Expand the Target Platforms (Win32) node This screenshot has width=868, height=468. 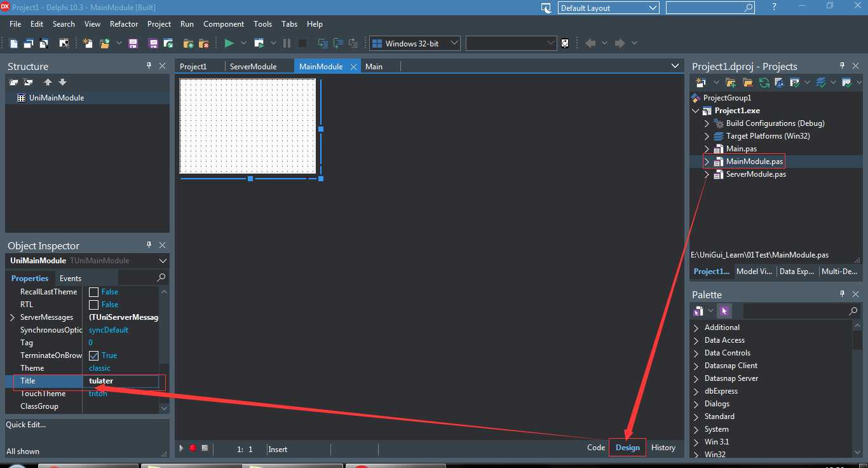[x=707, y=136]
